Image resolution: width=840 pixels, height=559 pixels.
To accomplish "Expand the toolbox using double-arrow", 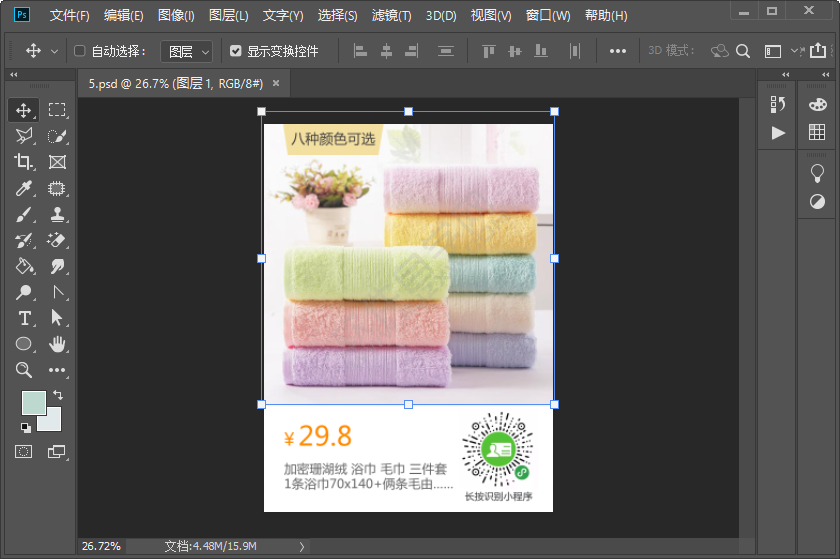I will (x=14, y=74).
